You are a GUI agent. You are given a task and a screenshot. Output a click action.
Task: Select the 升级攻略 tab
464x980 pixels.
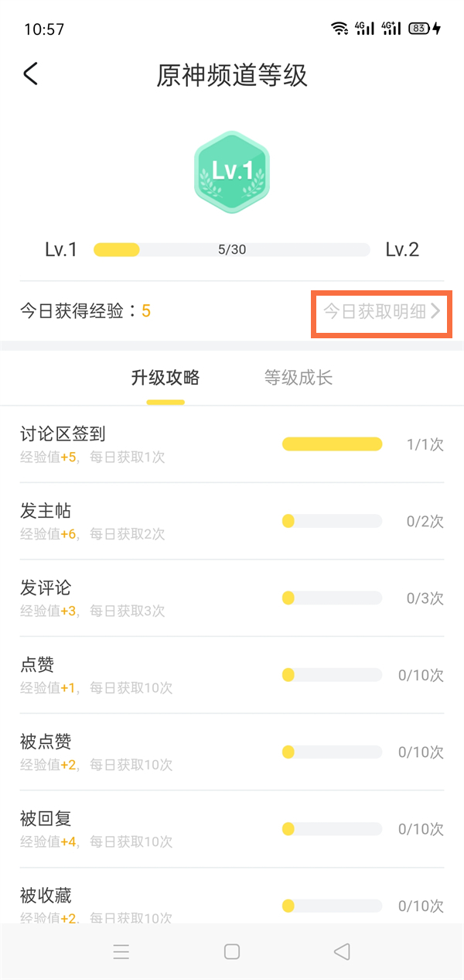click(165, 378)
